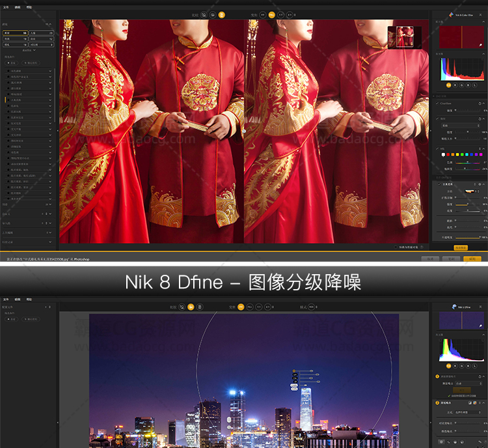Show green channel histogram in Color Efex
The image size is (488, 448).
[x=462, y=85]
